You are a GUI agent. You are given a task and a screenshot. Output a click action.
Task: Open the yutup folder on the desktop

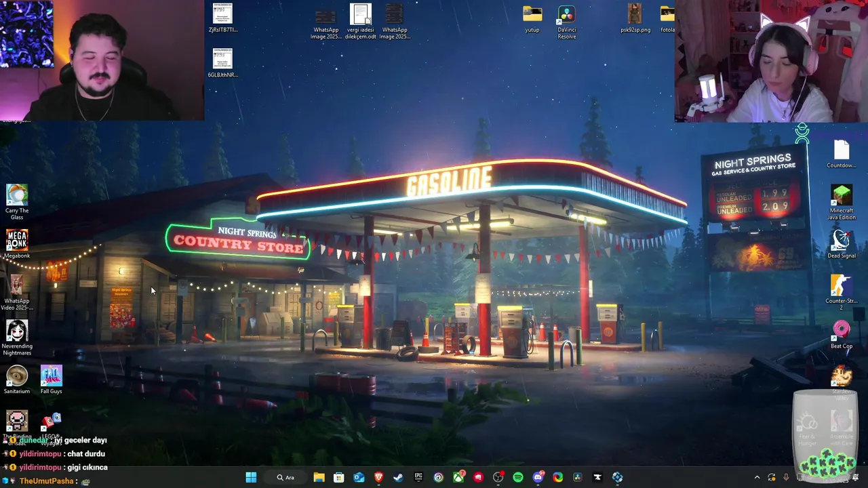(x=532, y=18)
